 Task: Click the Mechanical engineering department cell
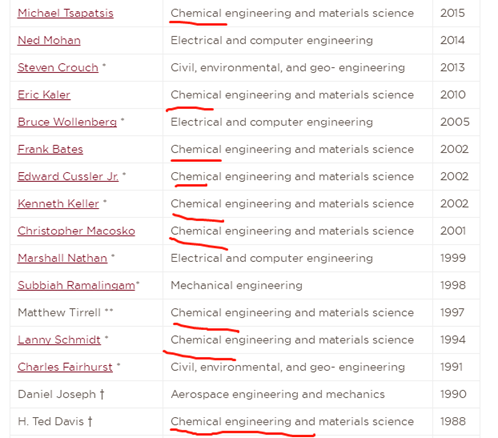(x=298, y=286)
